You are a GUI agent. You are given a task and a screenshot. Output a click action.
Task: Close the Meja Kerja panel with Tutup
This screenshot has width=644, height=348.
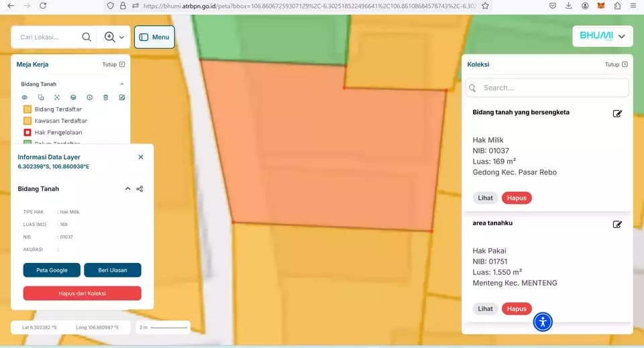click(113, 65)
